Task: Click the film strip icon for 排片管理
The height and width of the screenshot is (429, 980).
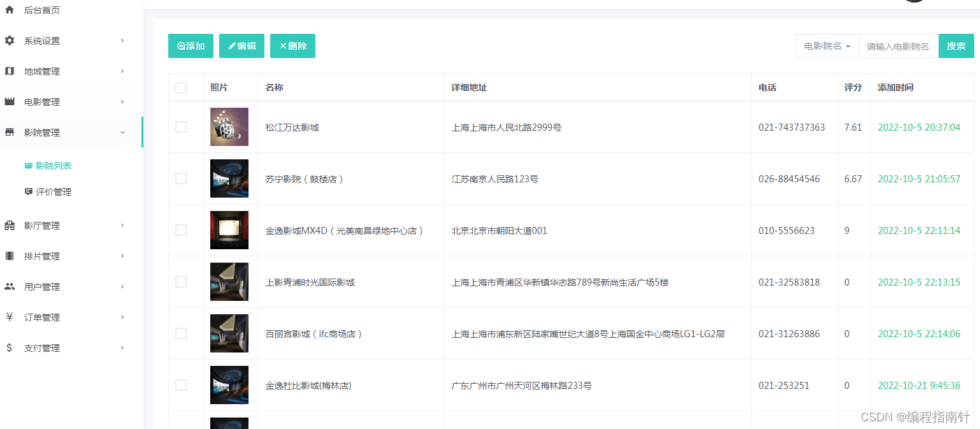Action: tap(10, 256)
